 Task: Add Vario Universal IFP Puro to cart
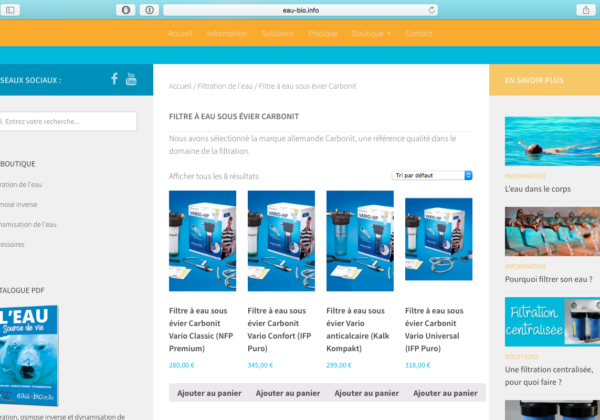click(445, 393)
